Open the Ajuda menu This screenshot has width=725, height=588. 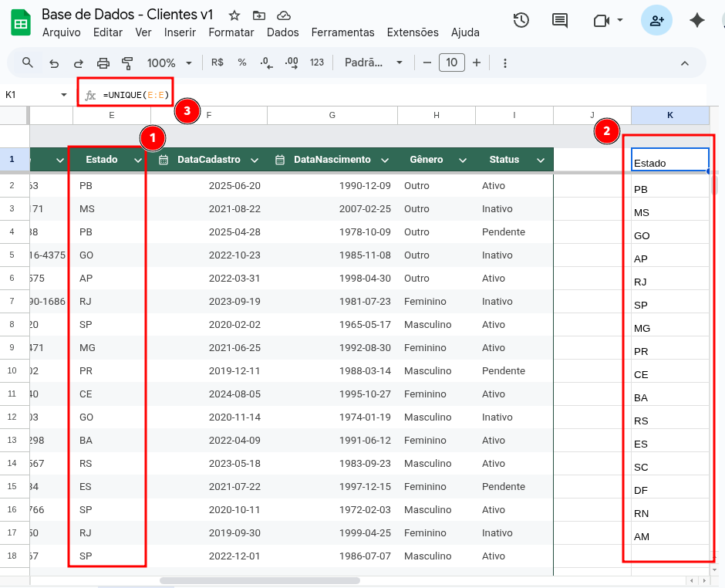pos(465,32)
